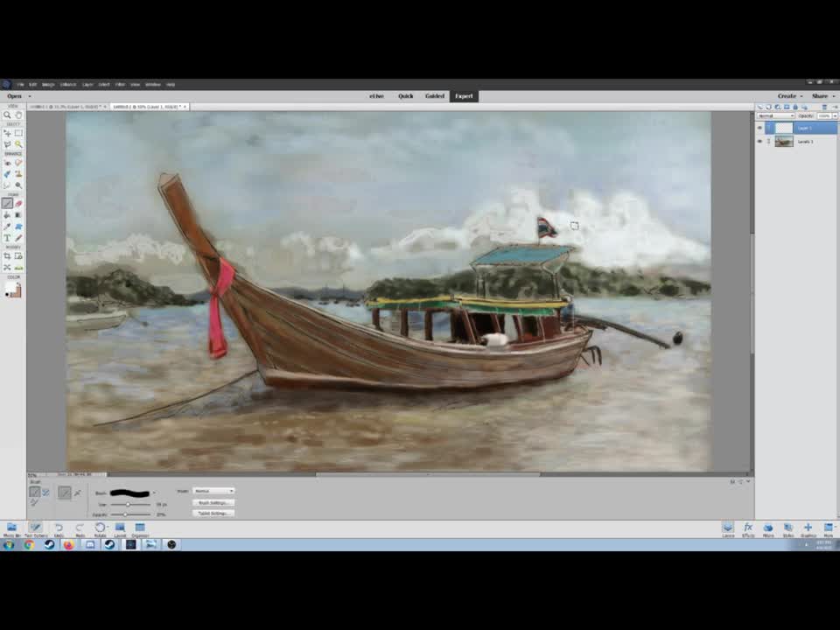
Task: Select the Type tool
Action: tap(7, 238)
